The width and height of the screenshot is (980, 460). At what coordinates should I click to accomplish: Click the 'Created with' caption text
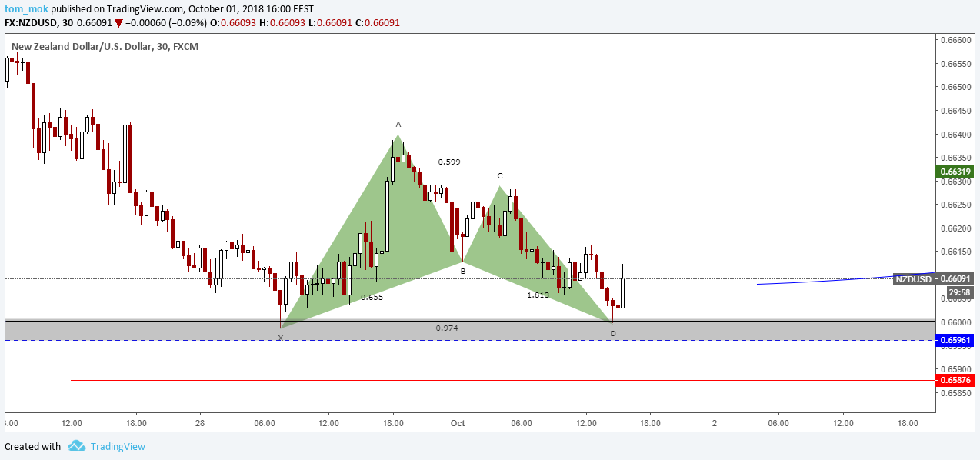(32, 446)
